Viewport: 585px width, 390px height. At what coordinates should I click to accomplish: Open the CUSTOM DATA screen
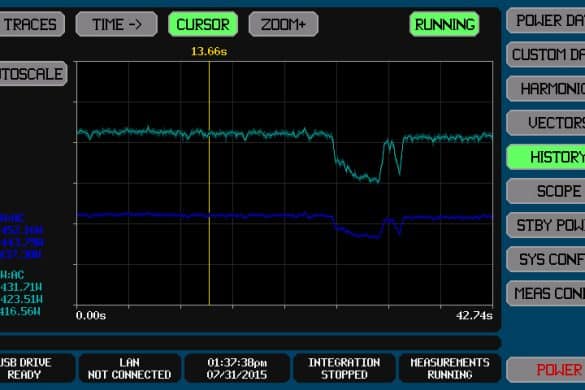coord(546,55)
